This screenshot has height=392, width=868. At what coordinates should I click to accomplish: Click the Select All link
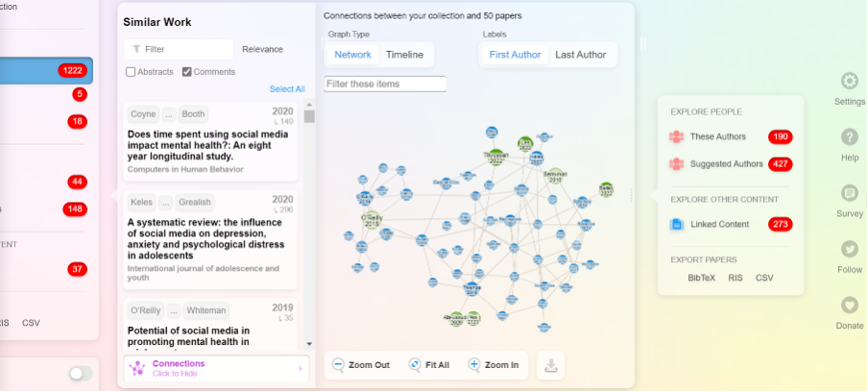click(287, 89)
